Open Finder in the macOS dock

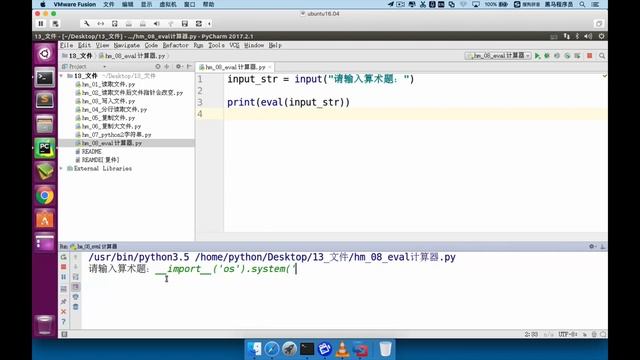coord(254,349)
